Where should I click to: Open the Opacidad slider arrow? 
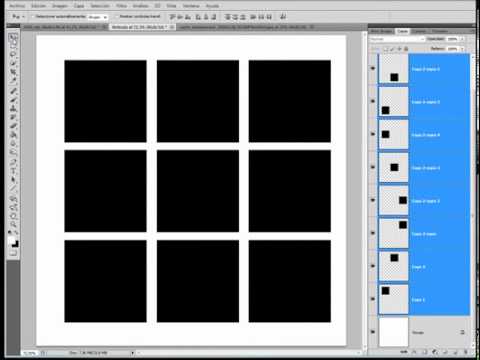coord(462,39)
